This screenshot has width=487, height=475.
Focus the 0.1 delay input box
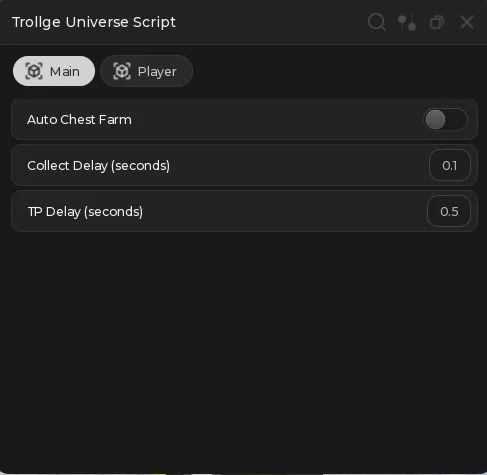point(450,165)
